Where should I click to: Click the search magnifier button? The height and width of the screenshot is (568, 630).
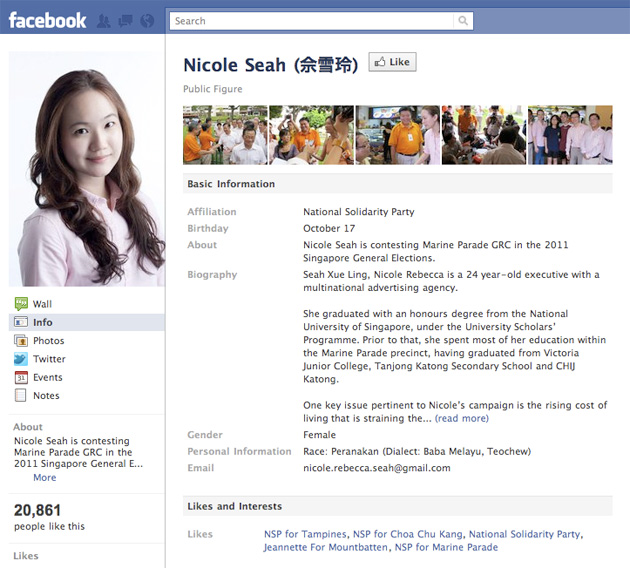click(x=463, y=21)
